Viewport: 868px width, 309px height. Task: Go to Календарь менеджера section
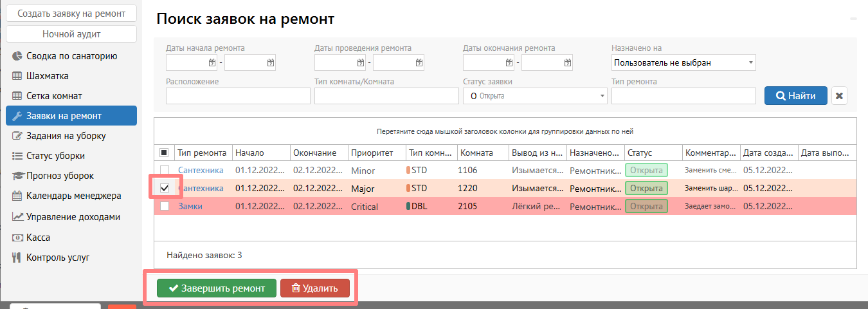(73, 196)
